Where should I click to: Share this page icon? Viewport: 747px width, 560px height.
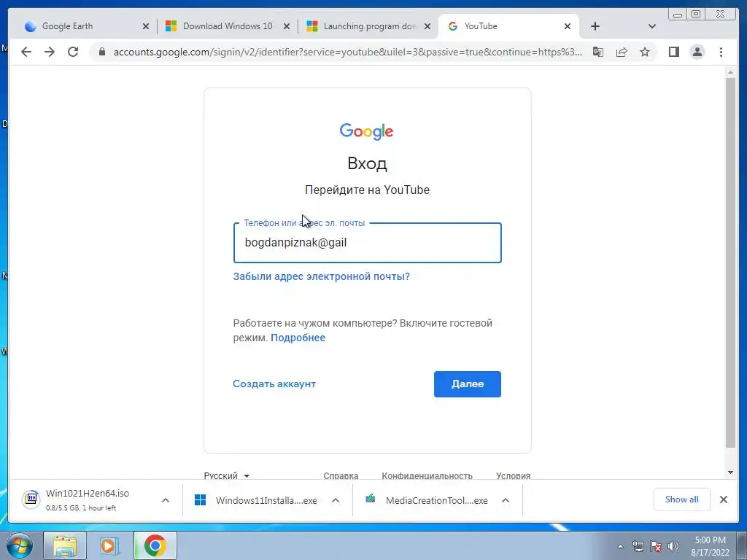click(x=622, y=52)
